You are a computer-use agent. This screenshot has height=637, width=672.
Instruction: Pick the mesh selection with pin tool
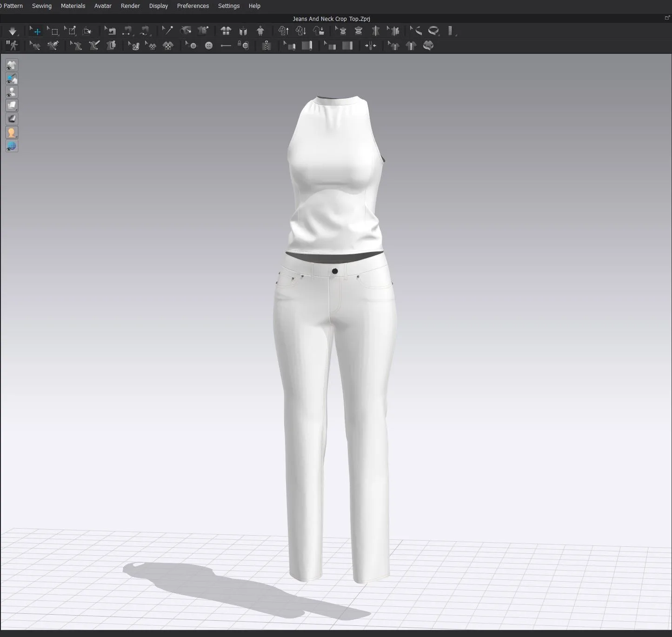click(x=70, y=31)
